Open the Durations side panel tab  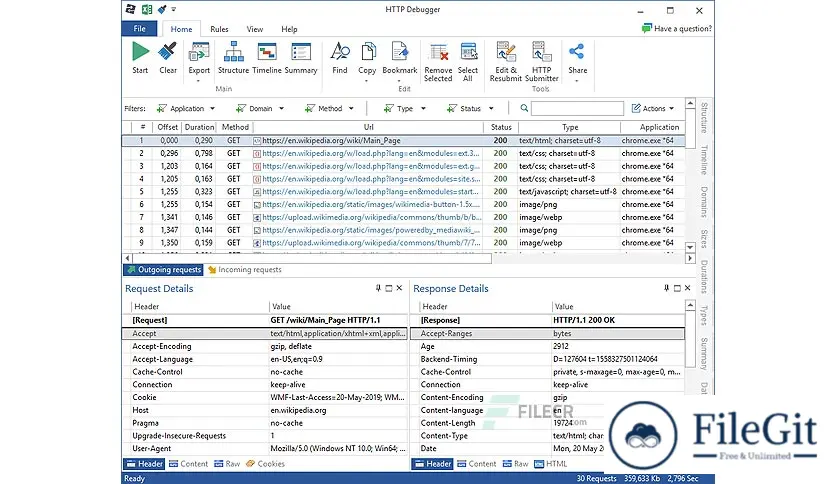coord(704,277)
